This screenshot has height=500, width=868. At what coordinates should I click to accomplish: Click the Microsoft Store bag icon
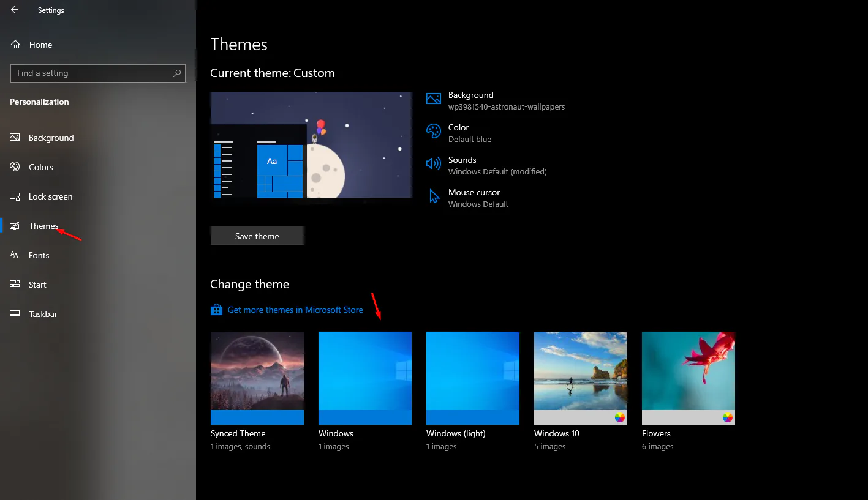216,310
